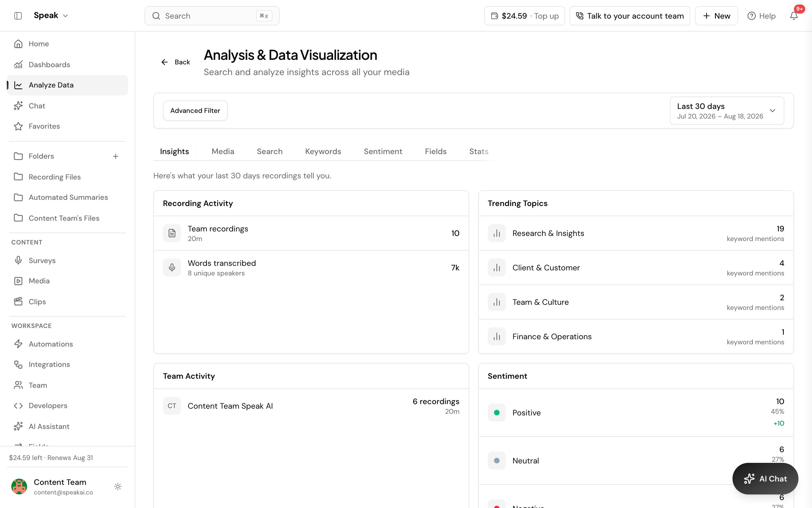Screen dimensions: 812x508
Task: Open Automated Summaries folder
Action: point(67,197)
